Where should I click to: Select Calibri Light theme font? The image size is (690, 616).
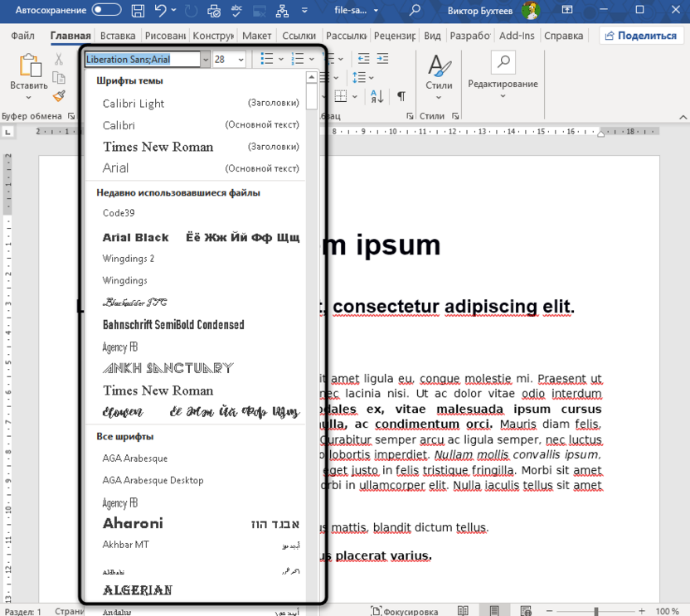(x=195, y=104)
